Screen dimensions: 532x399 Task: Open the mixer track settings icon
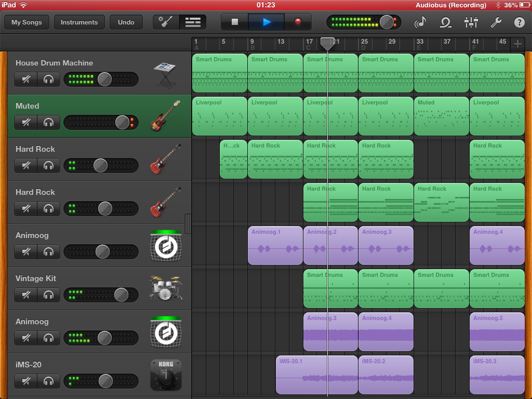coord(471,22)
